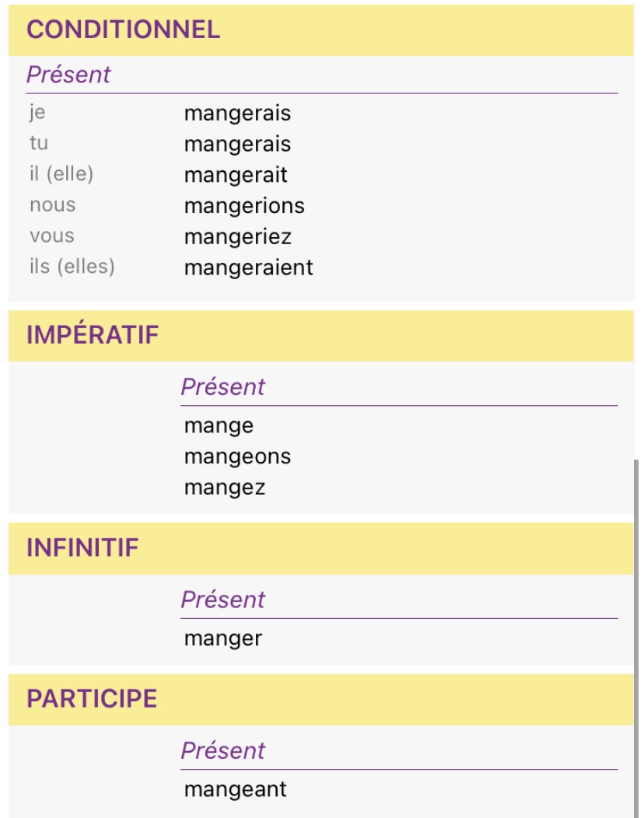Select the imperative form "mange"

(x=219, y=426)
